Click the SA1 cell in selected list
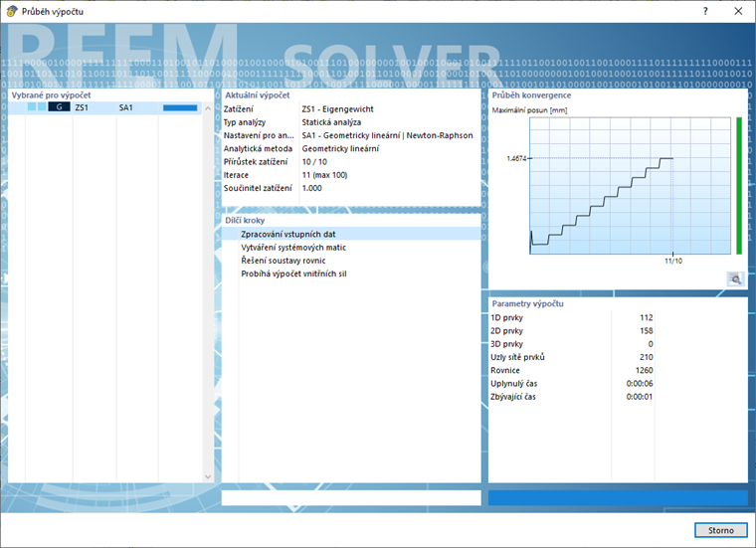 pos(126,107)
